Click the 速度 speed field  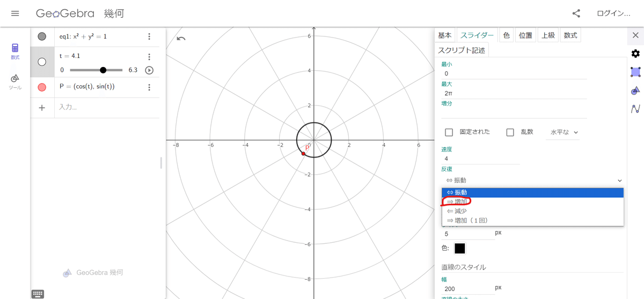480,159
